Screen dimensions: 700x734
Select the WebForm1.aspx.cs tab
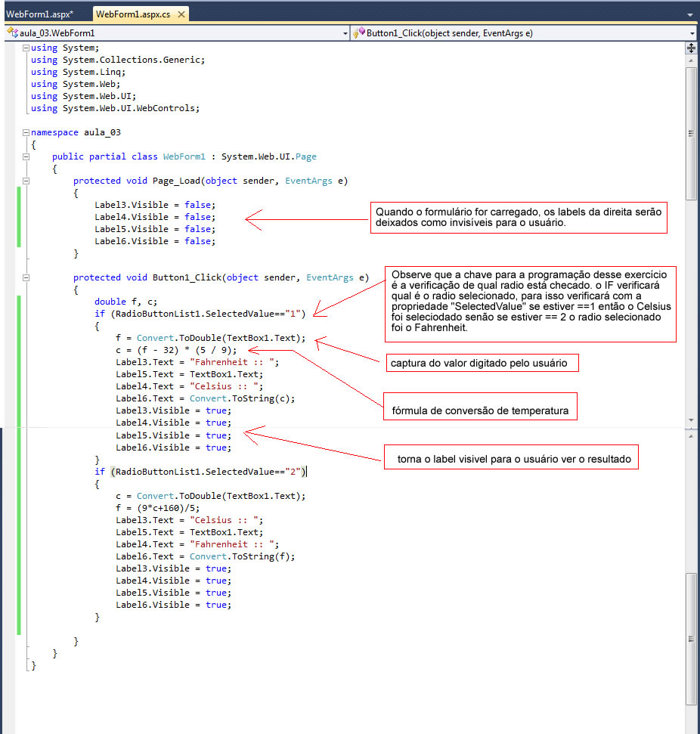[x=133, y=14]
